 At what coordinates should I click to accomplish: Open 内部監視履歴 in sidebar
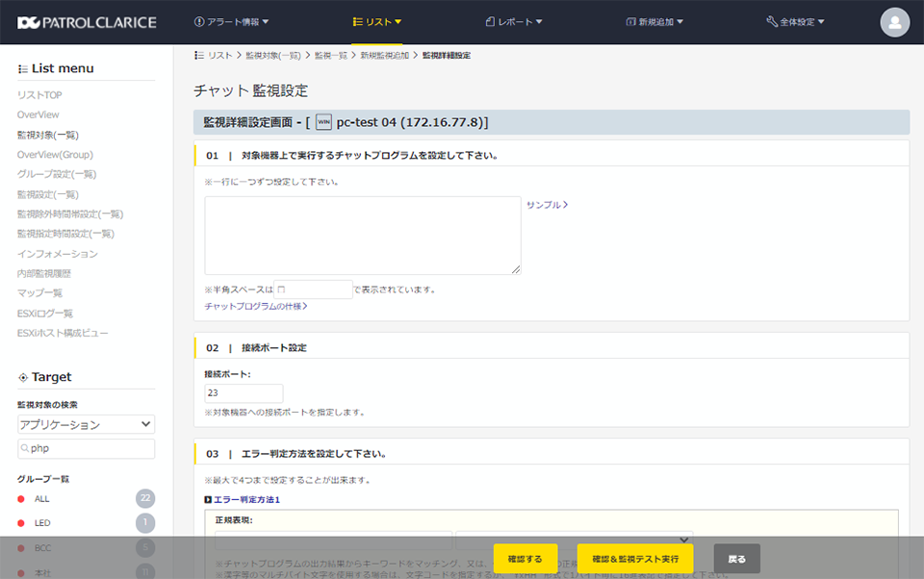(44, 273)
